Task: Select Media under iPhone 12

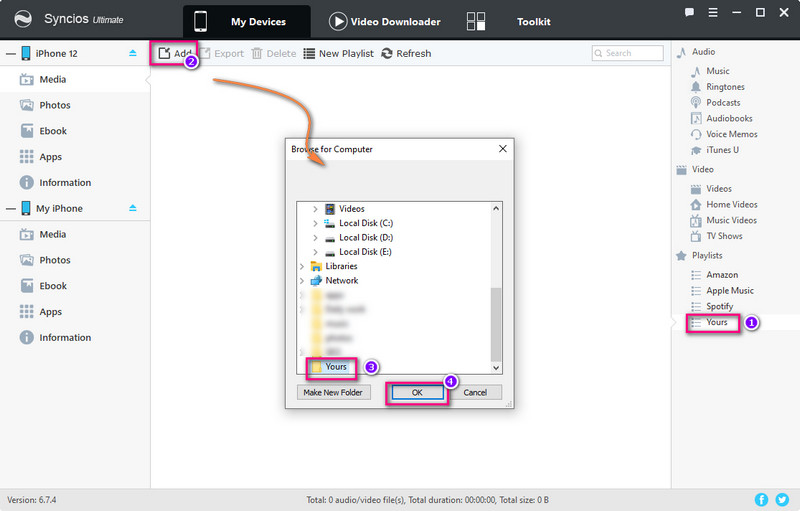Action: click(x=75, y=80)
